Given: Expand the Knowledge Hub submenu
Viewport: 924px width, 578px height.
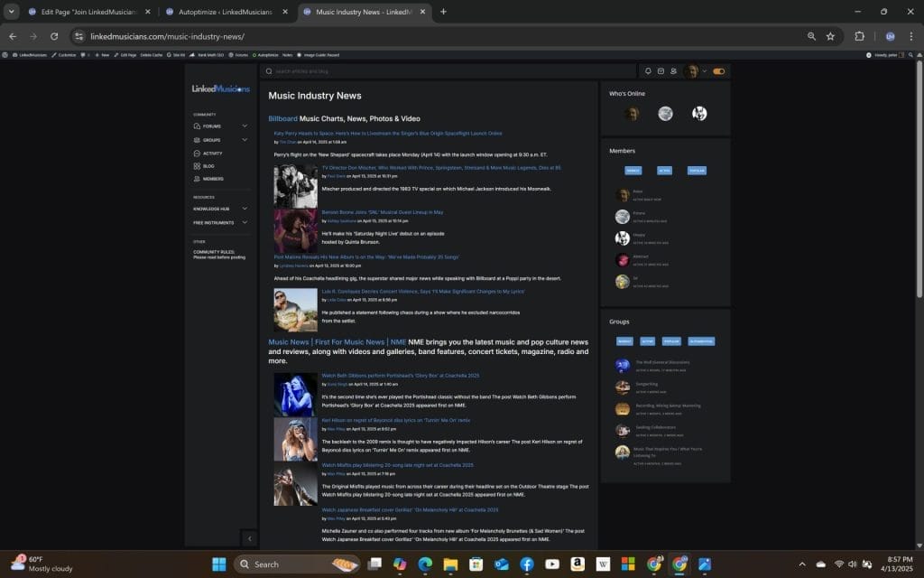Looking at the screenshot, I should (245, 209).
